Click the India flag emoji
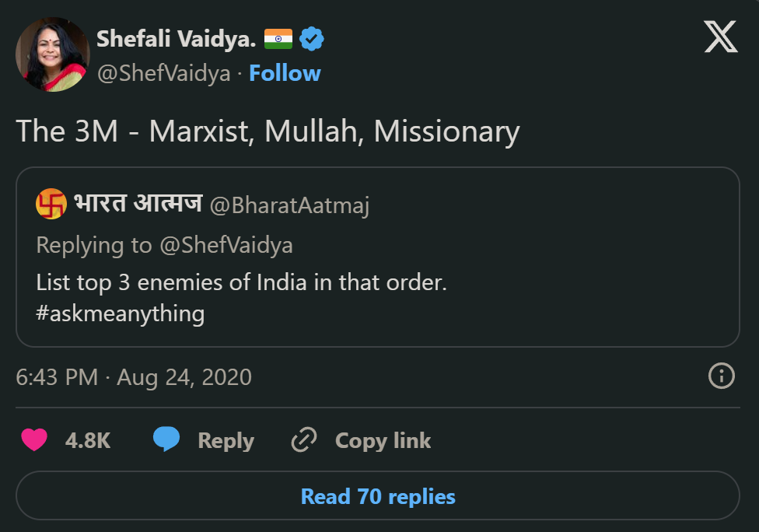 coord(278,38)
